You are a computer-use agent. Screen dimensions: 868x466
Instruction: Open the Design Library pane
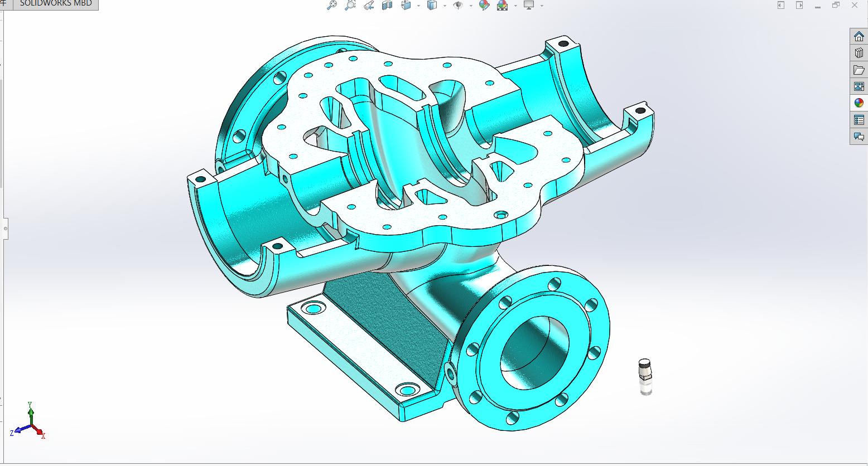(x=859, y=54)
